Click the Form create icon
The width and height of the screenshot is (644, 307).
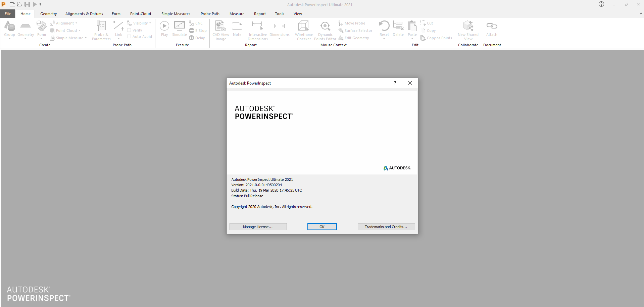pos(42,26)
